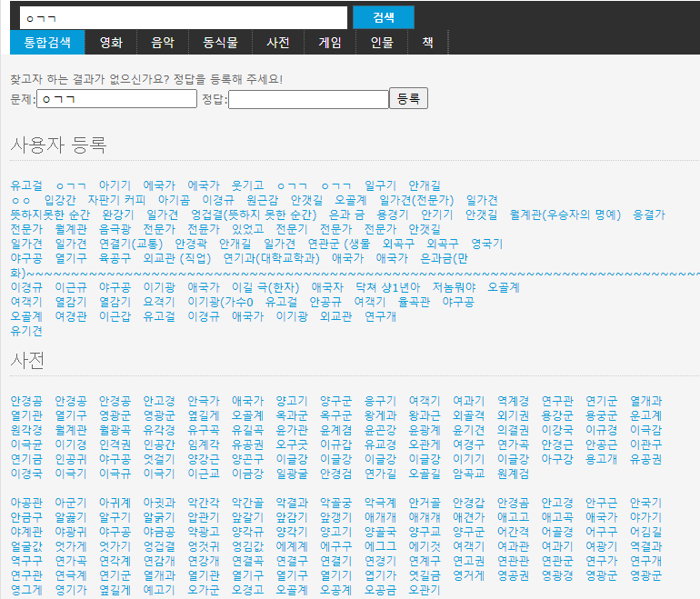Open the 오관기 dictionary link
This screenshot has height=599, width=700.
click(x=425, y=590)
